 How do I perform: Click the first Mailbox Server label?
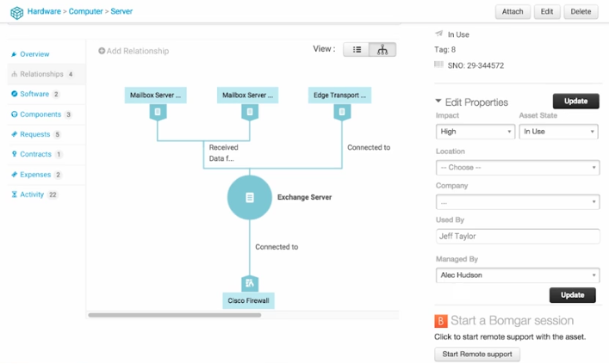[155, 95]
